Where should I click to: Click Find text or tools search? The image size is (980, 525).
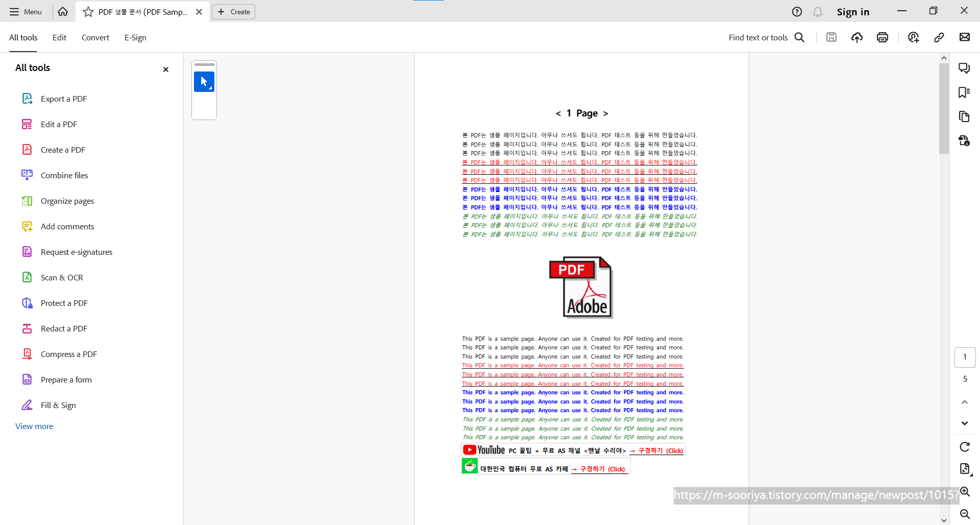(x=766, y=37)
